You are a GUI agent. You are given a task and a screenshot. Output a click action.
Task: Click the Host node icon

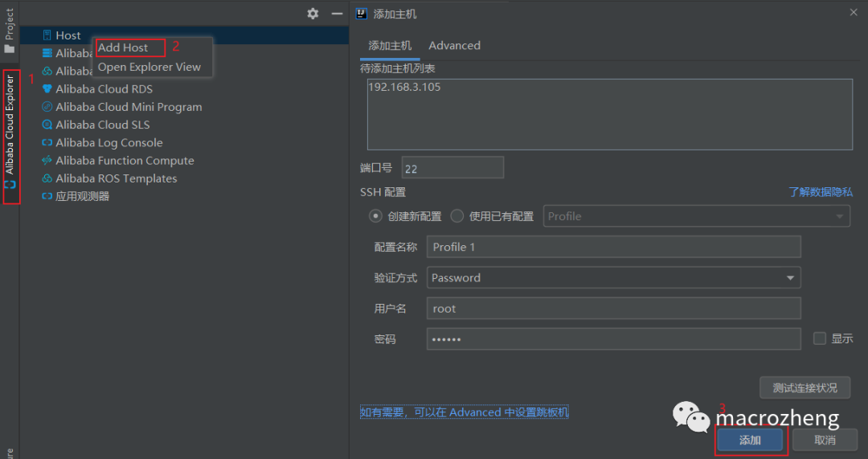pyautogui.click(x=47, y=35)
